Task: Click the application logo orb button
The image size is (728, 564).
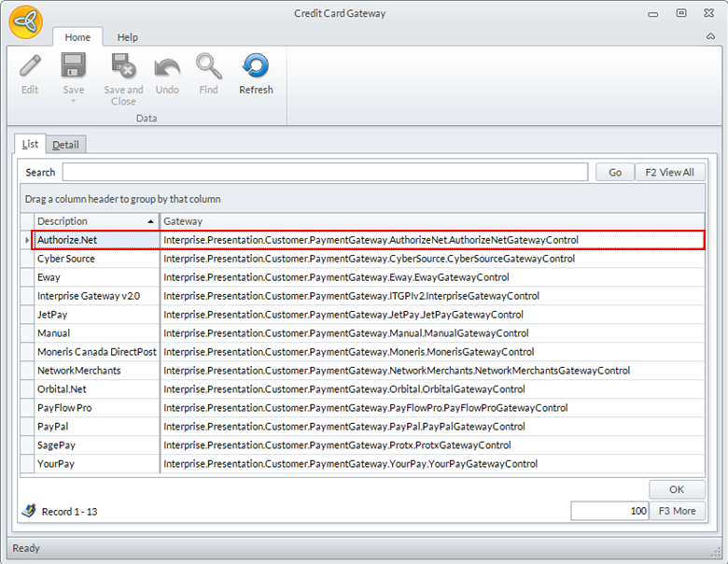Action: [x=25, y=21]
